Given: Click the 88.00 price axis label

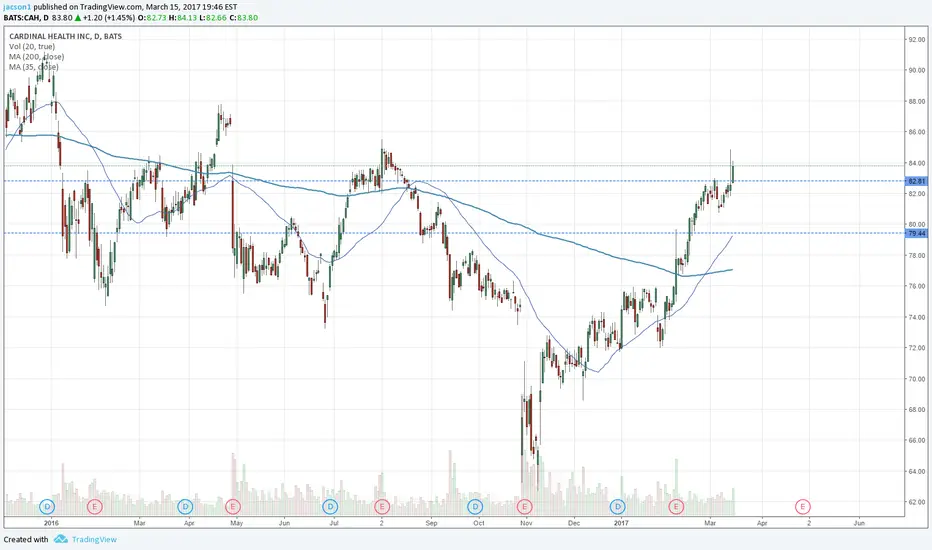Looking at the screenshot, I should pos(916,102).
